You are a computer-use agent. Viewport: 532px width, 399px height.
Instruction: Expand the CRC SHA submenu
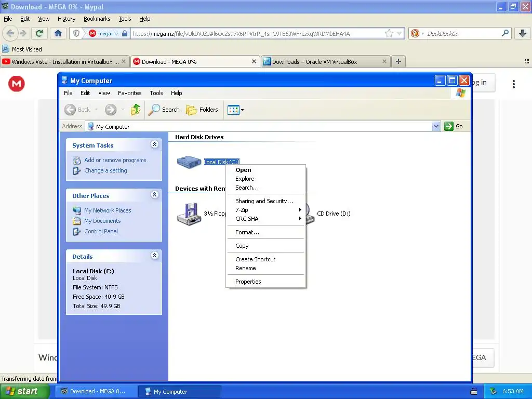pos(265,219)
